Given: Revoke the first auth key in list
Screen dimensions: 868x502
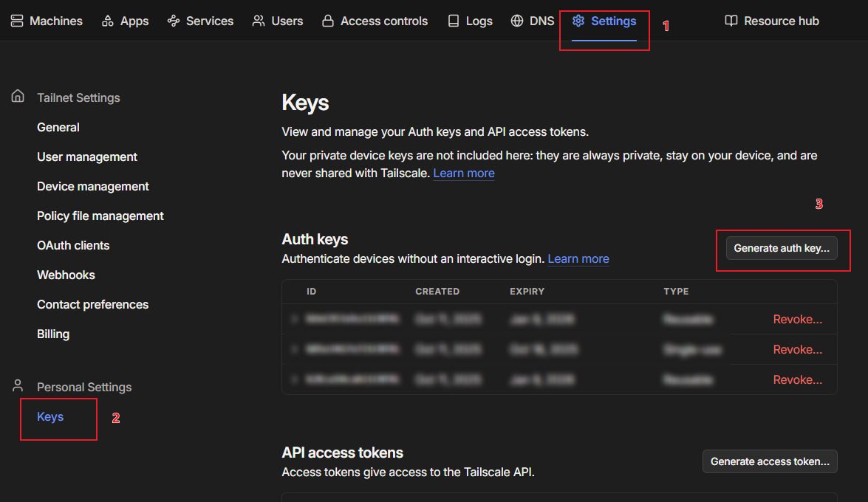Looking at the screenshot, I should [x=797, y=319].
